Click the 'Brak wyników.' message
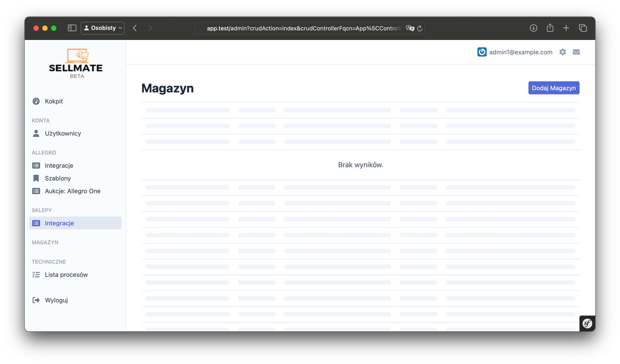 361,165
